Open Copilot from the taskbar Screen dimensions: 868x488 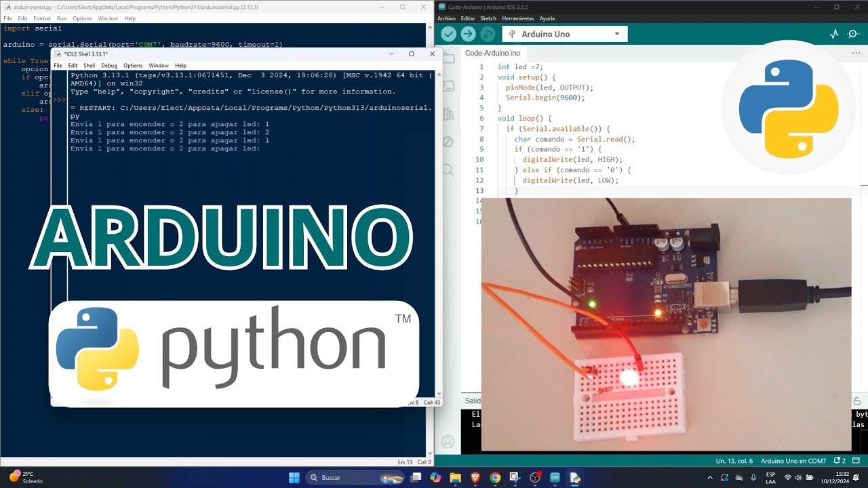tap(435, 478)
